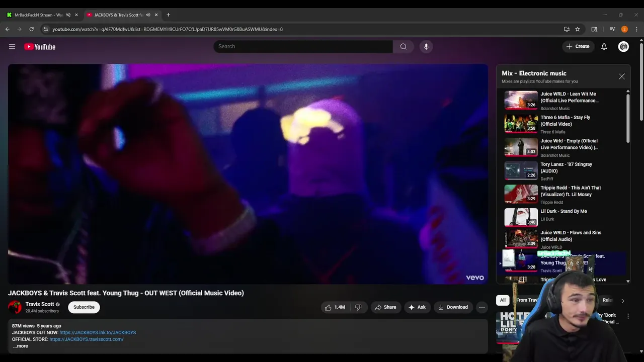
Task: Go forward in the browser
Action: tap(20, 29)
